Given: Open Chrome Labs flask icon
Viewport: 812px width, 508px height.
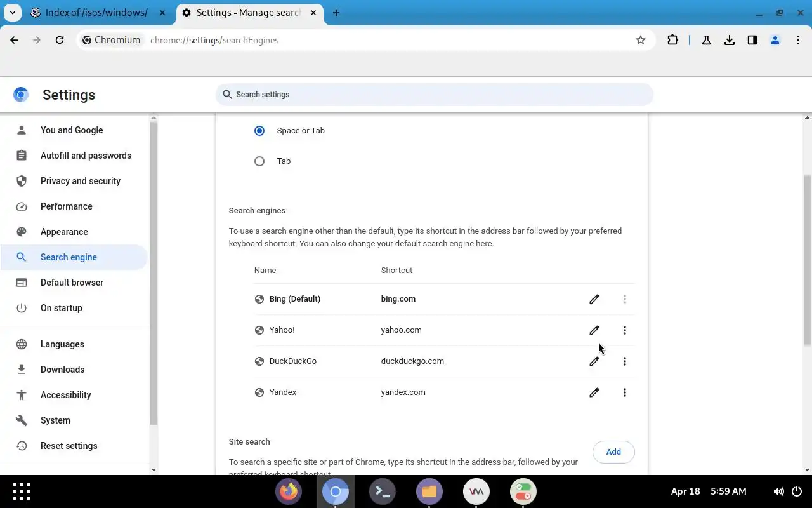Looking at the screenshot, I should [x=706, y=40].
